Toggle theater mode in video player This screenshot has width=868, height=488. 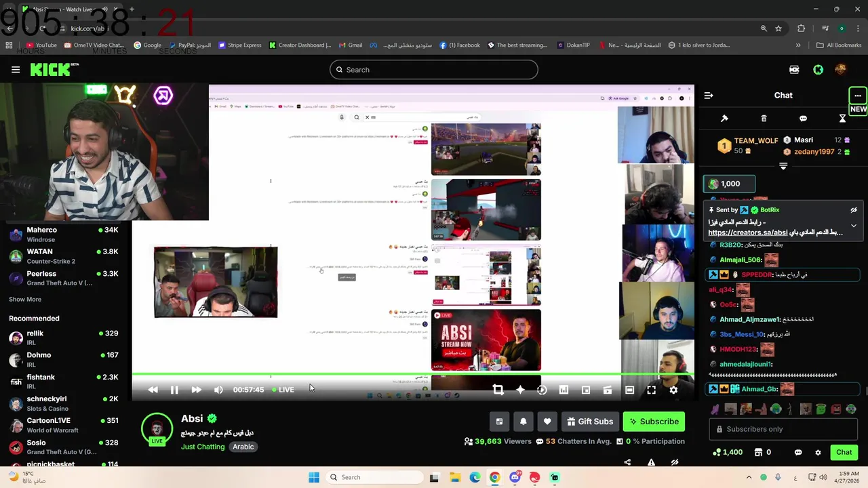point(629,390)
